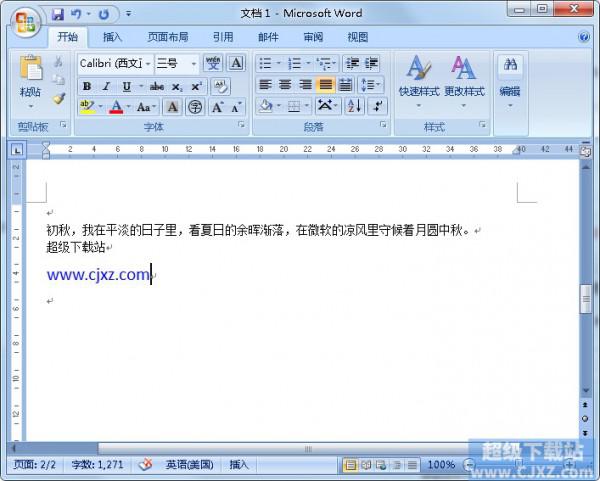Switch to 页面布局 tab
This screenshot has height=481, width=600.
[x=168, y=37]
